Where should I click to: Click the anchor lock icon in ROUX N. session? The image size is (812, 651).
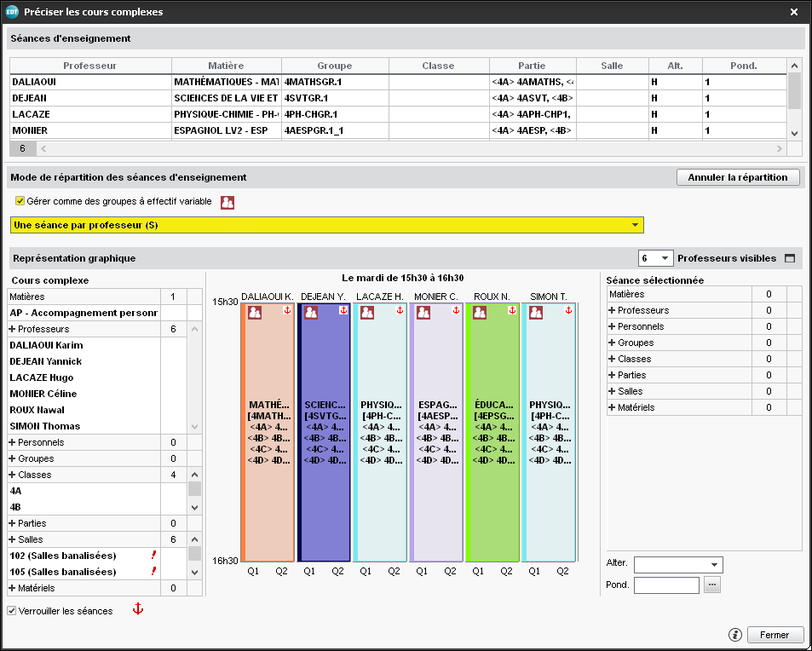[512, 310]
